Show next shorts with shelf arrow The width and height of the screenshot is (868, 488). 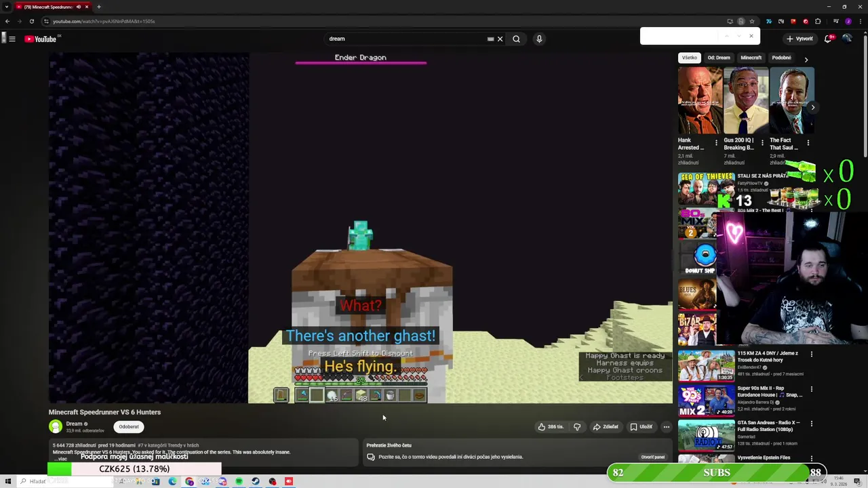click(813, 107)
